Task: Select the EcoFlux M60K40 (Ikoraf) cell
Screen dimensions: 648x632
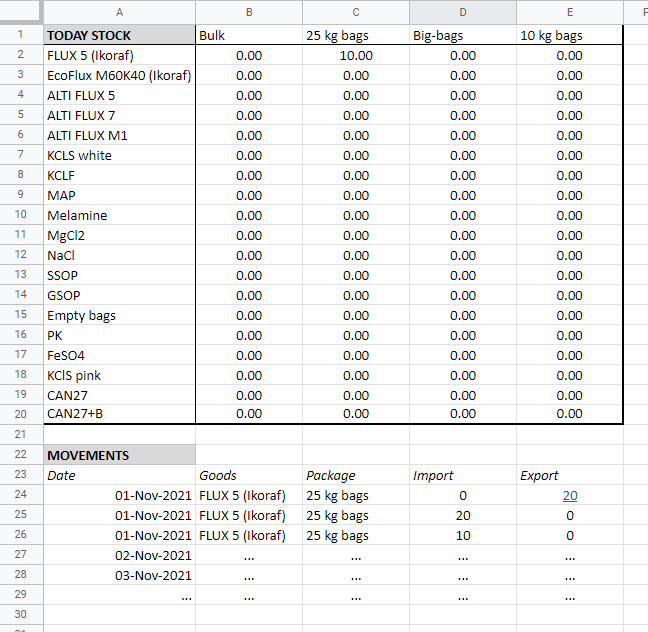Action: [x=119, y=75]
